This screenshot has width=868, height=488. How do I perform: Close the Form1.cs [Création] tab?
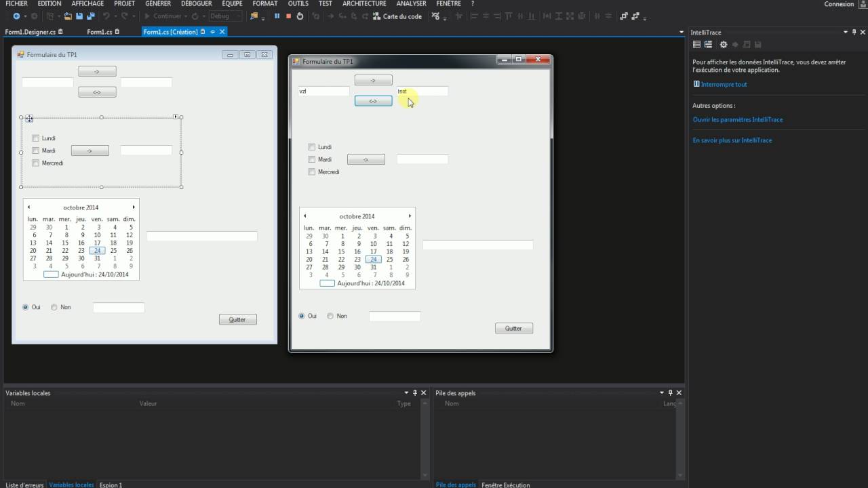tap(222, 32)
